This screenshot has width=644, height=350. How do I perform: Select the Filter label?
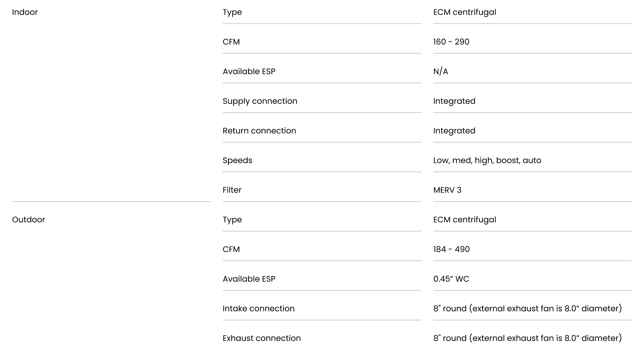coord(232,190)
